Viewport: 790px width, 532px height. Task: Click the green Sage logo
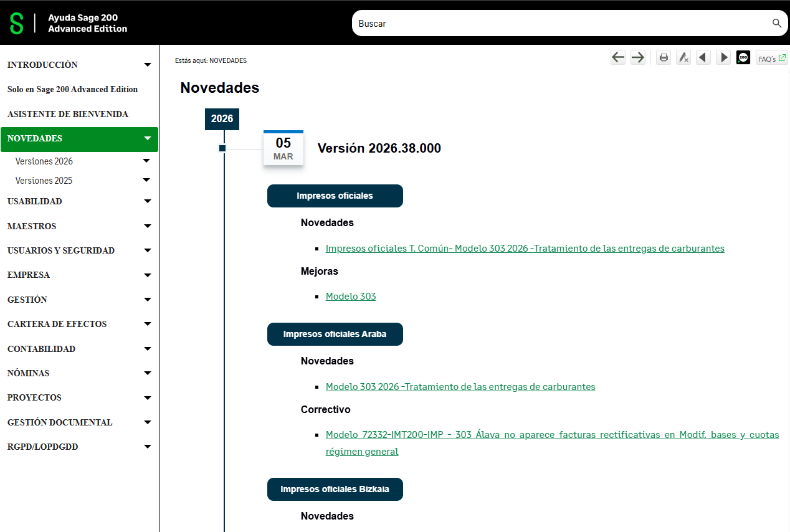(17, 24)
